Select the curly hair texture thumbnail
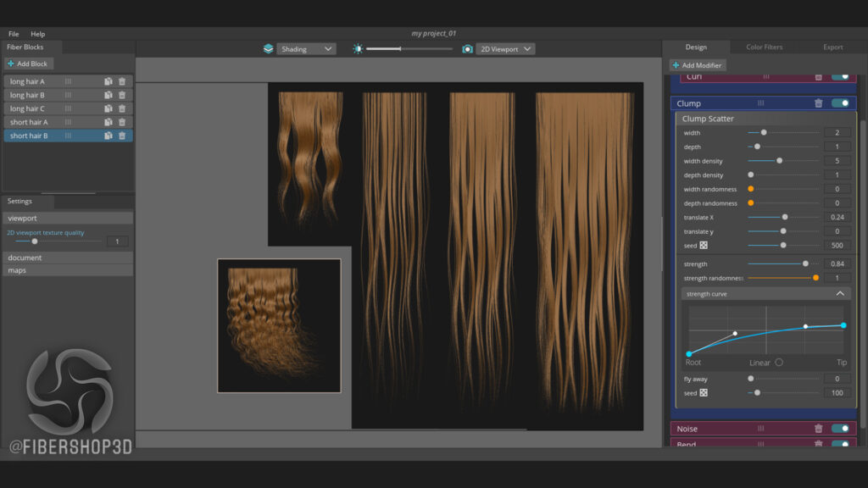The width and height of the screenshot is (868, 488). 279,326
